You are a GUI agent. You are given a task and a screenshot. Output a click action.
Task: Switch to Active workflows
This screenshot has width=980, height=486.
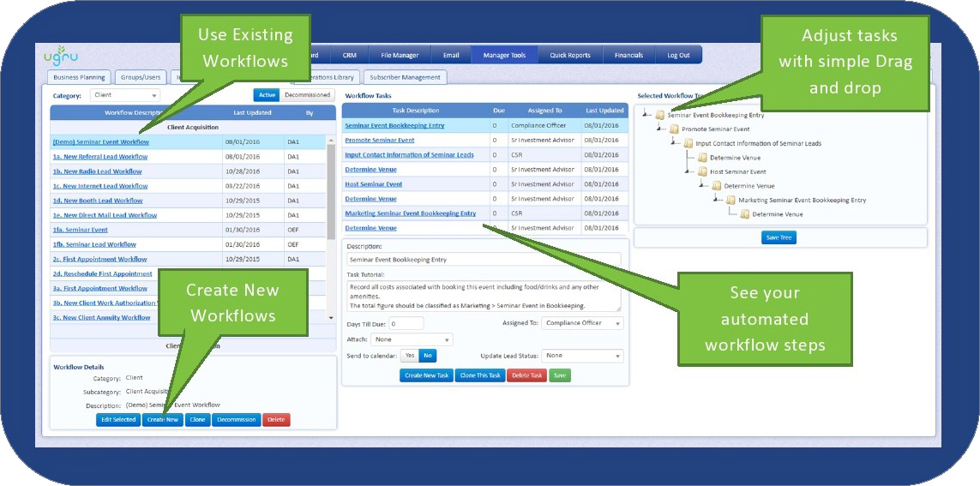(267, 95)
